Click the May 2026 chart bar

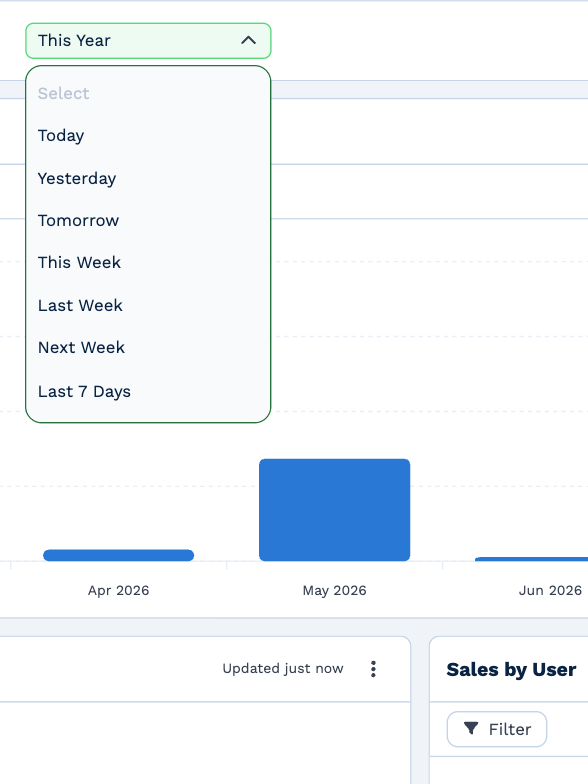[x=334, y=510]
